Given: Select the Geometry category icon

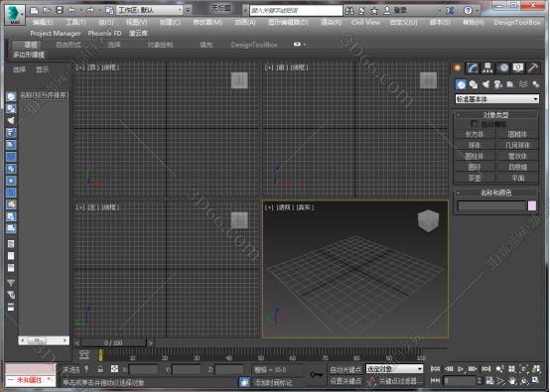Looking at the screenshot, I should click(461, 84).
